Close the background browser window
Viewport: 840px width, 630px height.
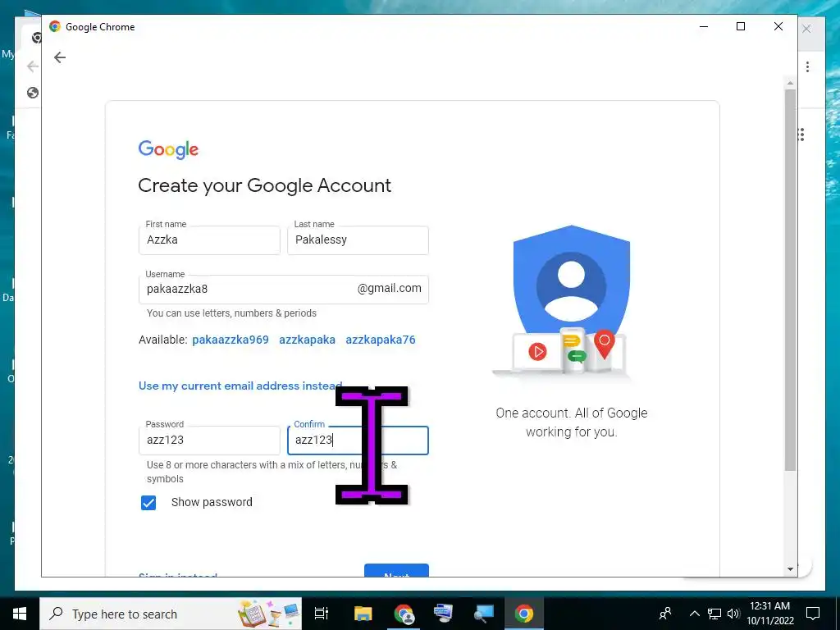[806, 29]
